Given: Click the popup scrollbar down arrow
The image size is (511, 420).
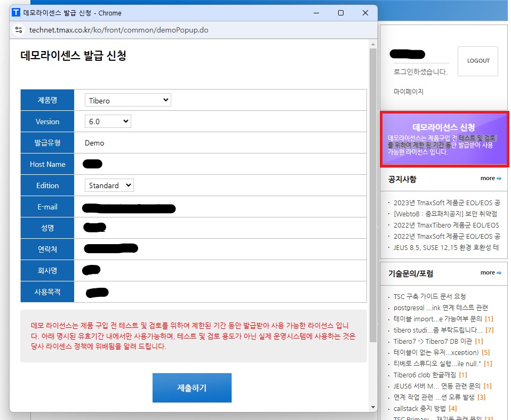Looking at the screenshot, I should (373, 407).
